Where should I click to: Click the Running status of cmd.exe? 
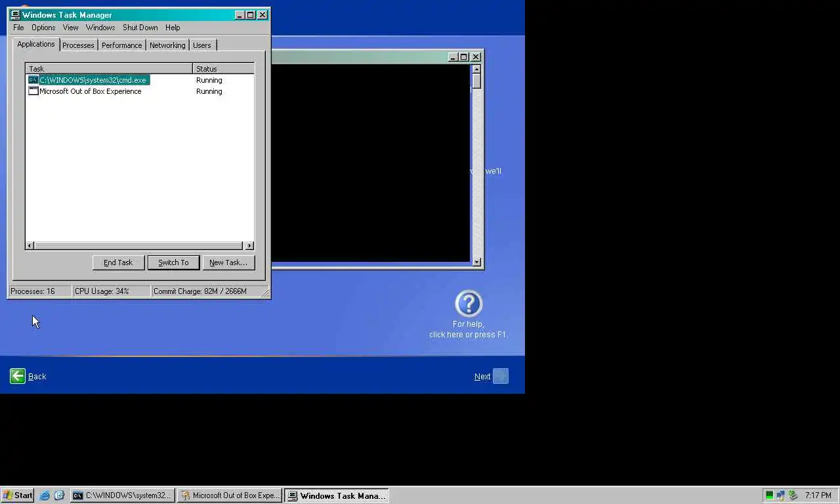[x=209, y=80]
